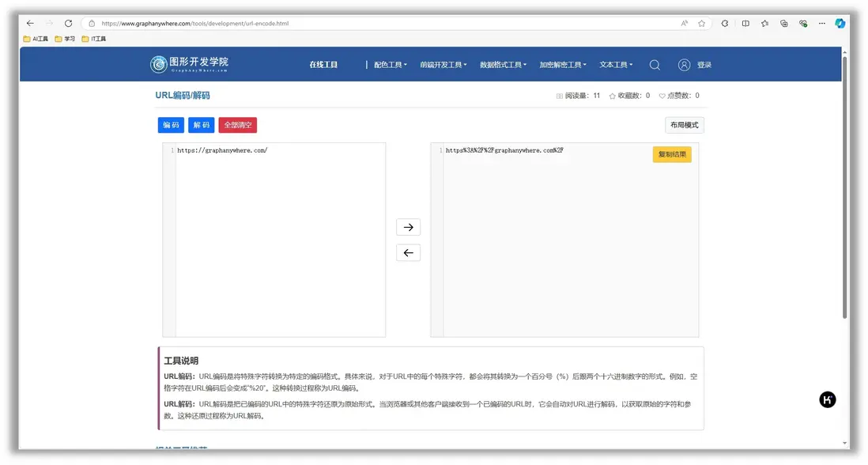Click the browser address bar URL
The height and width of the screenshot is (465, 868).
[x=194, y=23]
